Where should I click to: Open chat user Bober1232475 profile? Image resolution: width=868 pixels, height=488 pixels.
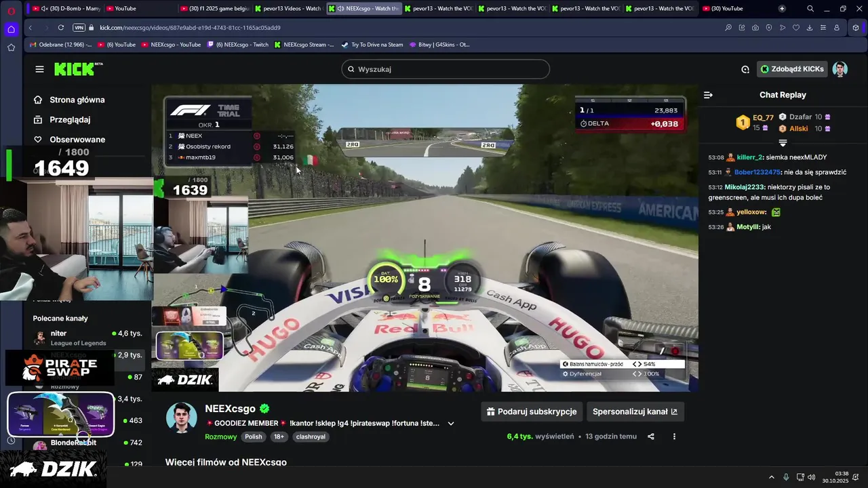click(757, 172)
